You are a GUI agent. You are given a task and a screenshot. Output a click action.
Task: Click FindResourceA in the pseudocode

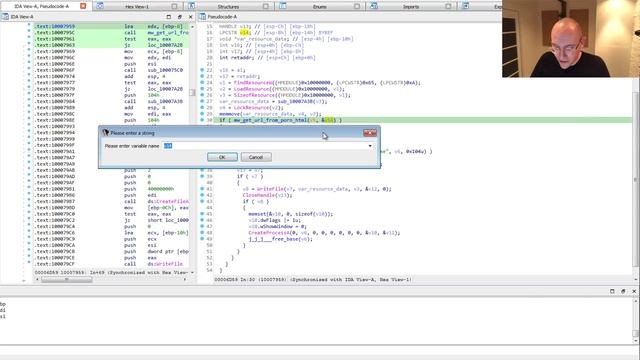pos(253,82)
